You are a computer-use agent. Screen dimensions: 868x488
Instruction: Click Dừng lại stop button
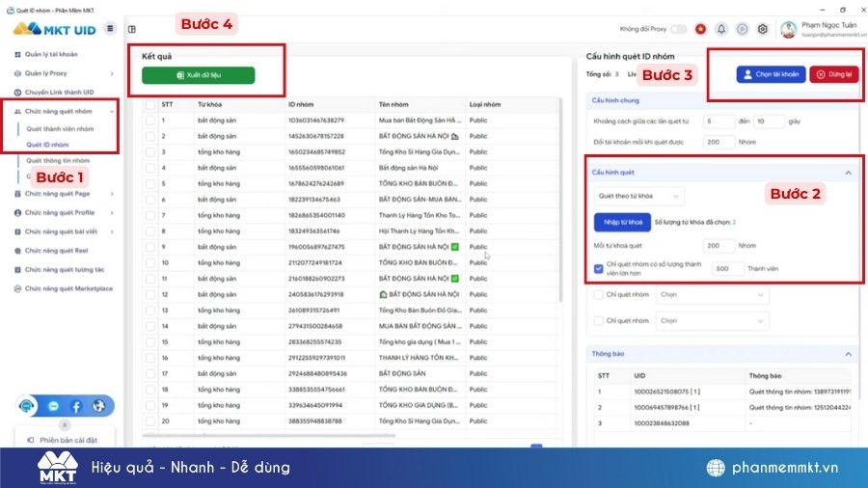(x=834, y=74)
